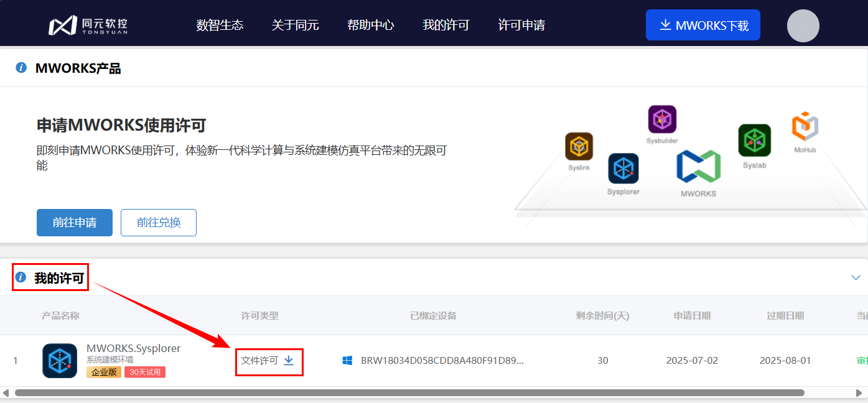This screenshot has height=403, width=868.
Task: Click the Tongyuan logo in header
Action: coord(88,25)
